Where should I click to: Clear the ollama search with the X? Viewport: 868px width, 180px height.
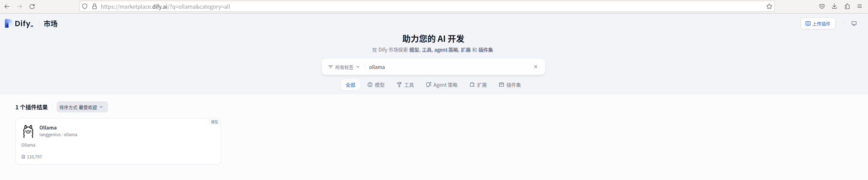(x=536, y=67)
